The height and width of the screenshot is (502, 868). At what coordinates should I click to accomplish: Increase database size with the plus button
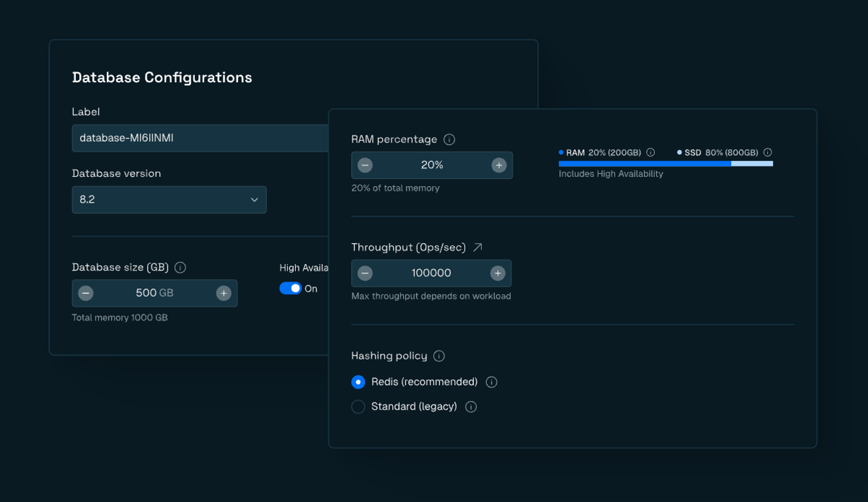coord(224,293)
